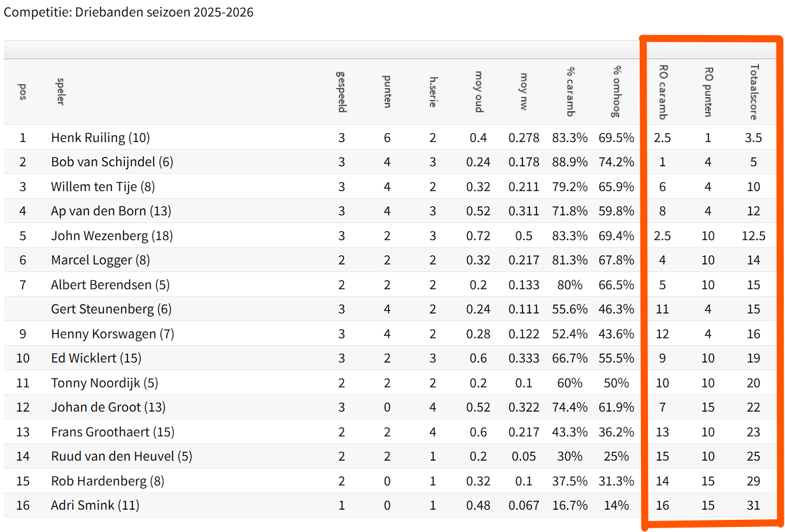785x532 pixels.
Task: Select Ed Wicklert's moy nw 0.333
Action: (x=524, y=358)
